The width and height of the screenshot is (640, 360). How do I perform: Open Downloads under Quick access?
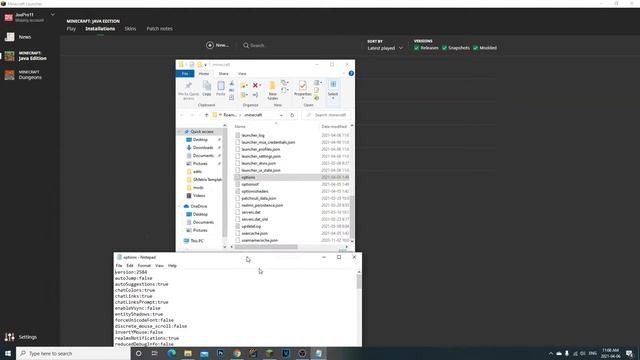coord(202,147)
